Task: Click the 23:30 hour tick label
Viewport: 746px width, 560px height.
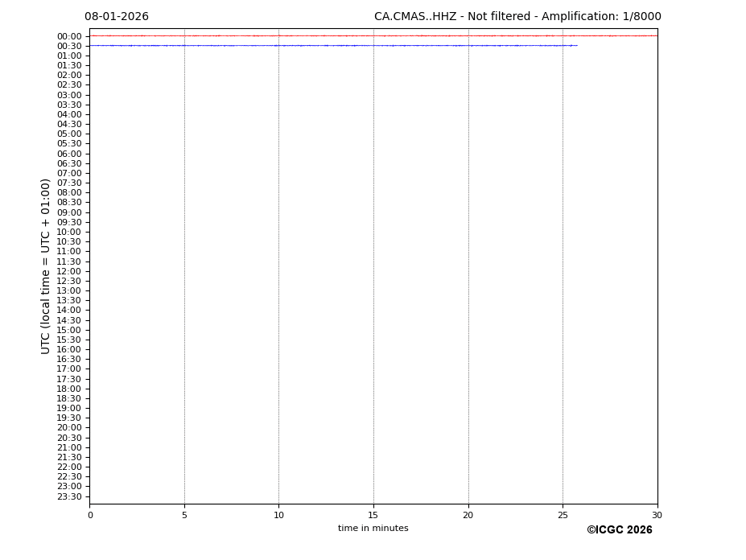Action: [68, 496]
